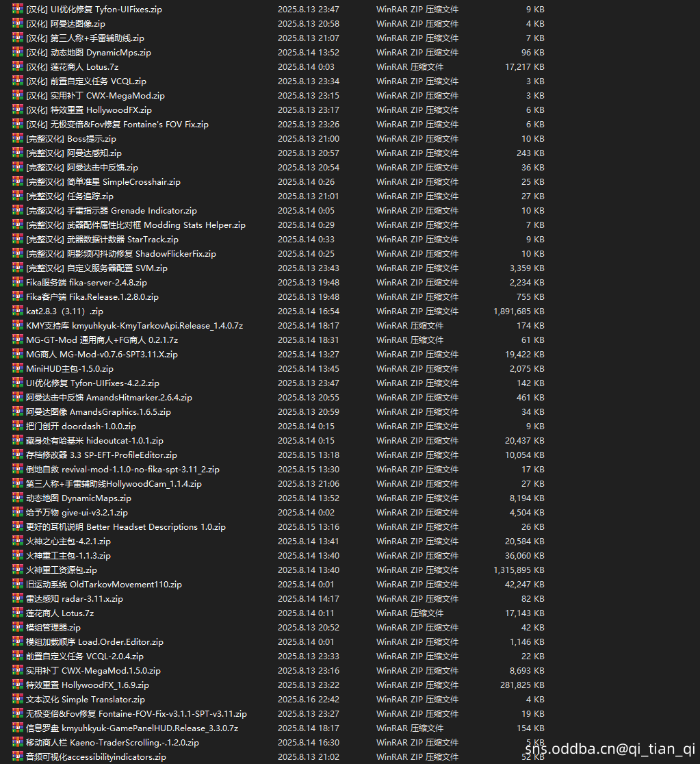Click the date 2025.8.16 22:42
The image size is (700, 764).
309,699
